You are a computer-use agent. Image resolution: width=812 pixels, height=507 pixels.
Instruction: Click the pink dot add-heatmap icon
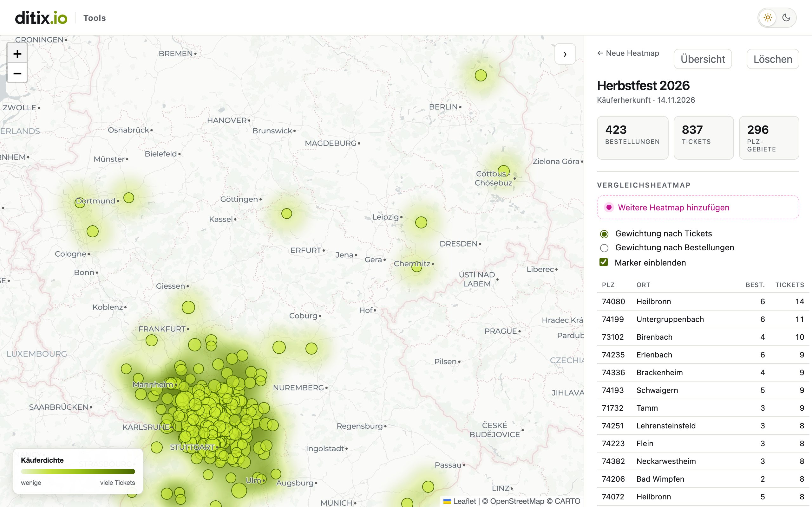(609, 208)
